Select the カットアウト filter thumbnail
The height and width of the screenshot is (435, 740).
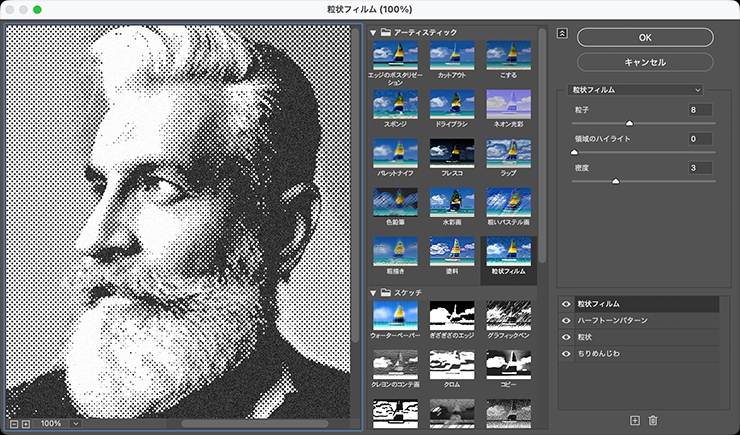[x=451, y=54]
